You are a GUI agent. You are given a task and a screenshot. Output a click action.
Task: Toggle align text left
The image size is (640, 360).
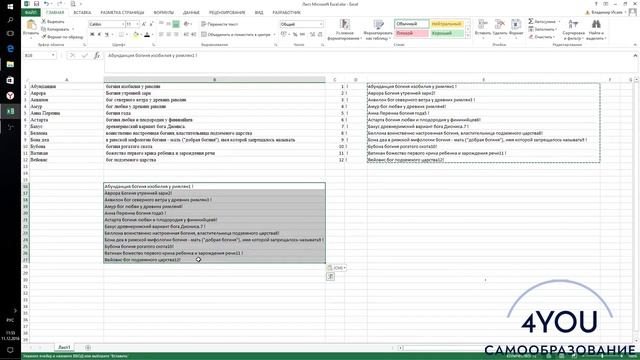coord(161,35)
